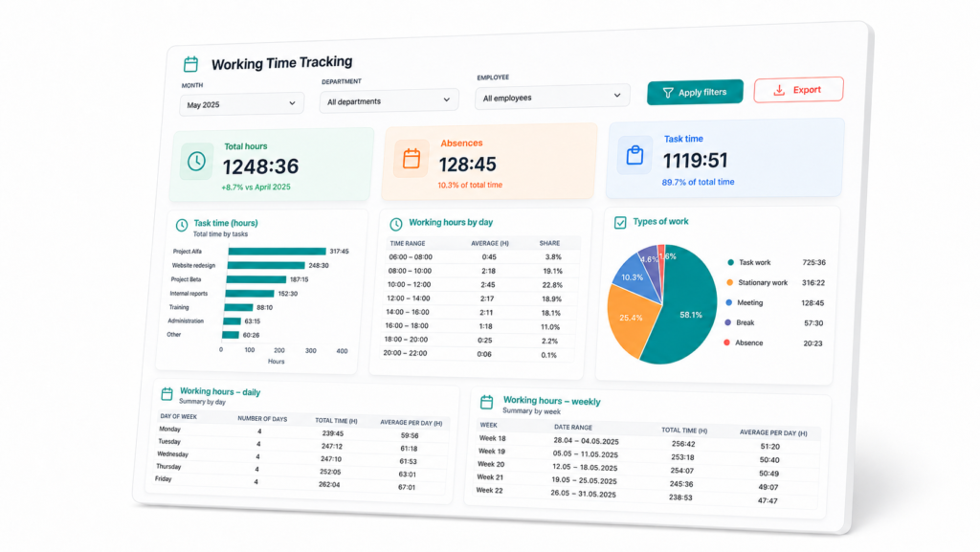
Task: Click the Project Alfa bar in chart
Action: [x=277, y=251]
